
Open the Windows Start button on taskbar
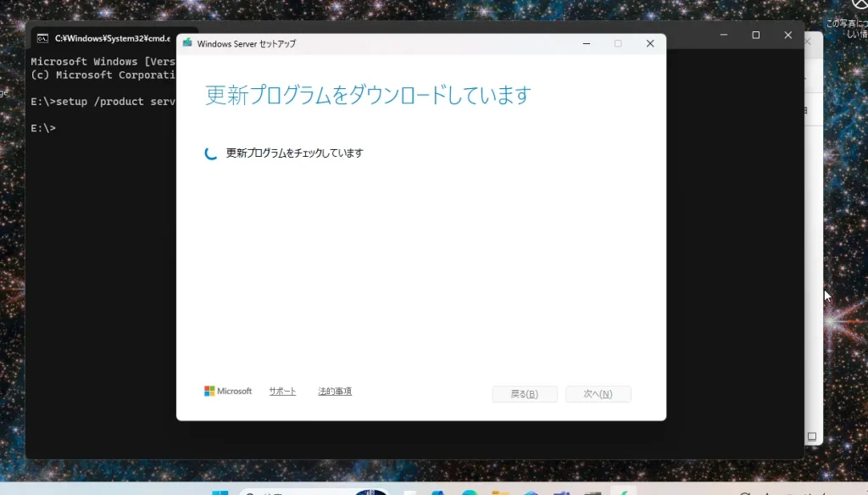tap(220, 492)
